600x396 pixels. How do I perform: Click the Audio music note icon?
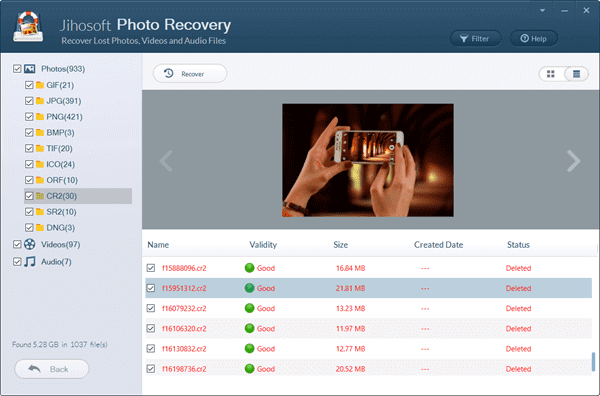(29, 261)
